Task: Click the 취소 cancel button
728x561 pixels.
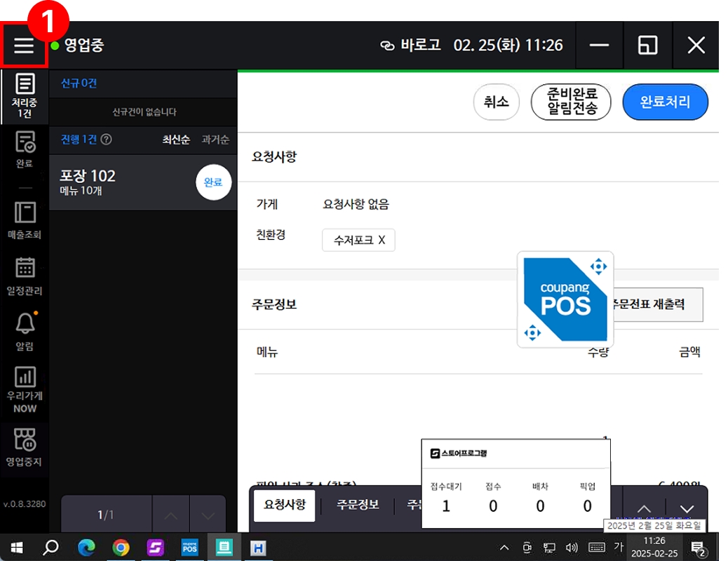Action: 496,102
